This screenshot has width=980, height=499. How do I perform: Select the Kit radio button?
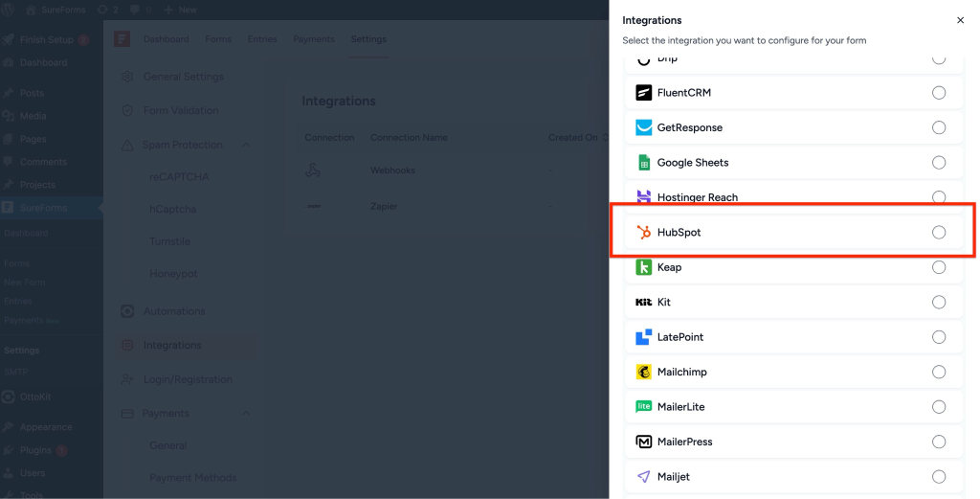pyautogui.click(x=939, y=303)
